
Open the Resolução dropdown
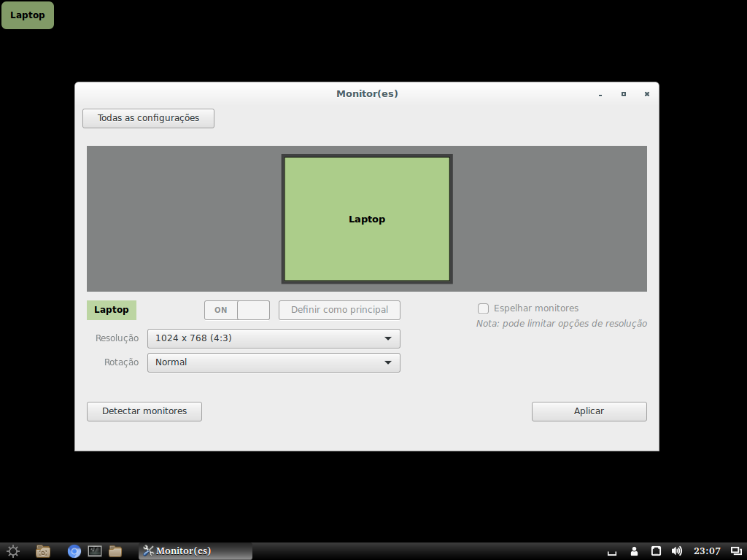274,338
